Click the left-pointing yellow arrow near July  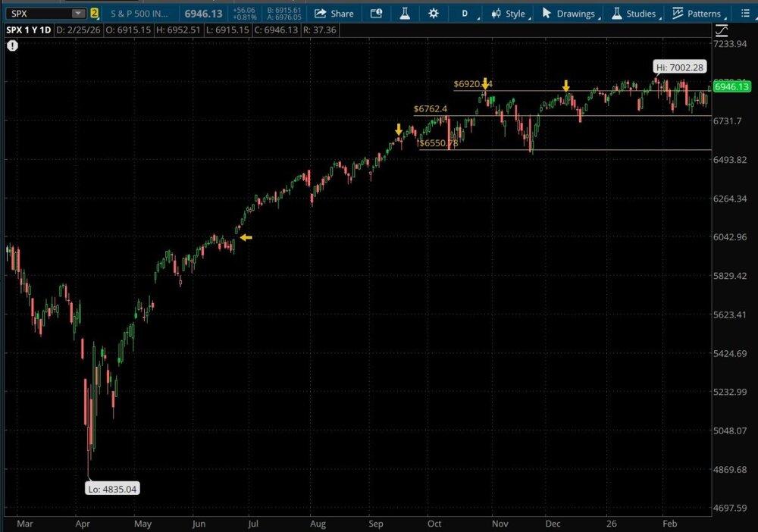pos(245,237)
